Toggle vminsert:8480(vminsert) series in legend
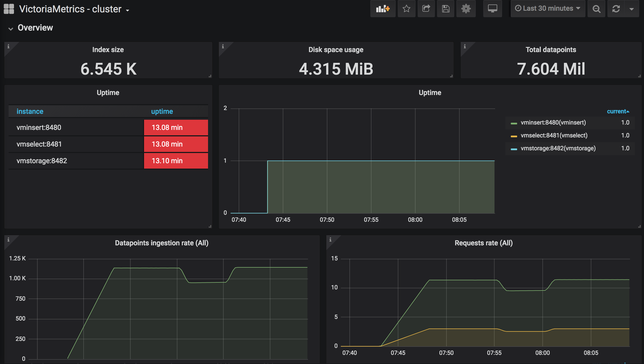Viewport: 644px width, 364px height. point(553,122)
